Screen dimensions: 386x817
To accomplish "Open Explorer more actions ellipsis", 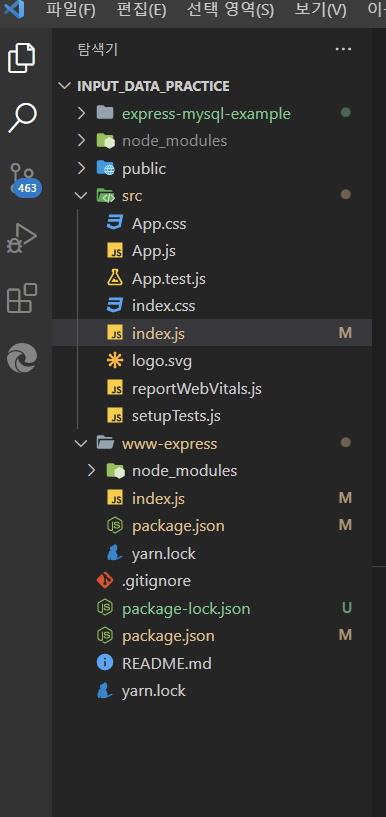I will click(x=343, y=49).
